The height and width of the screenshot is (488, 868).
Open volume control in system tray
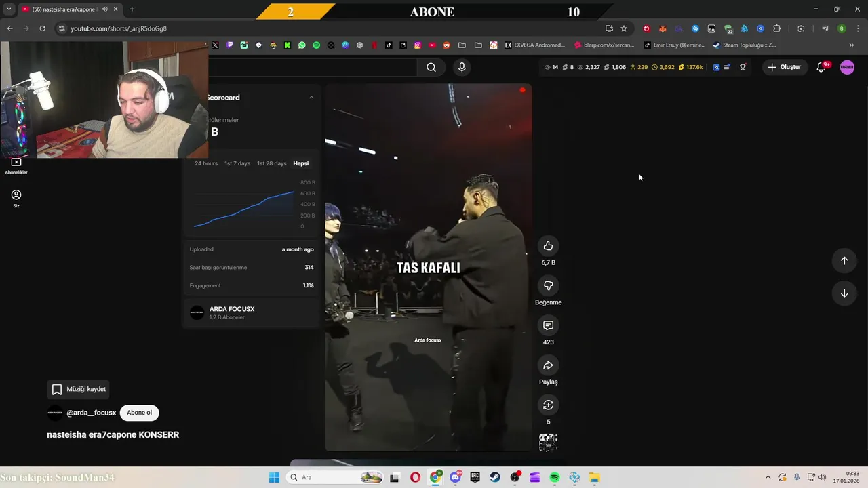822,477
